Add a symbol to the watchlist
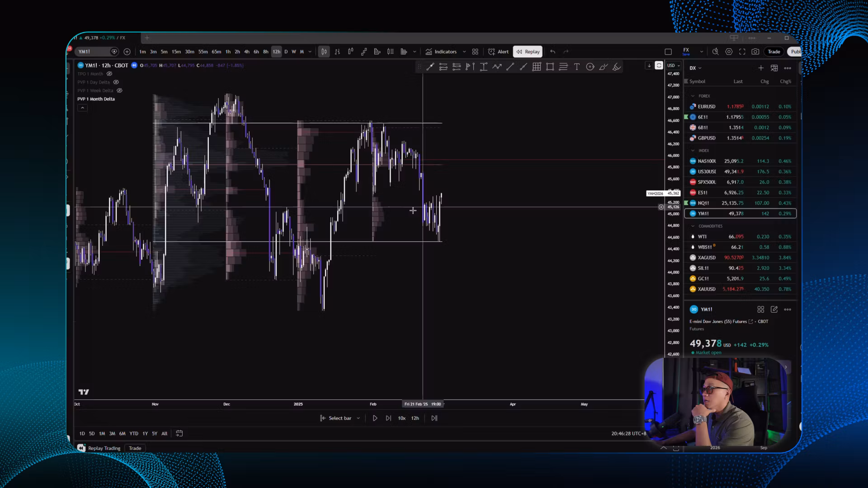Screen dimensions: 868x488 point(761,68)
